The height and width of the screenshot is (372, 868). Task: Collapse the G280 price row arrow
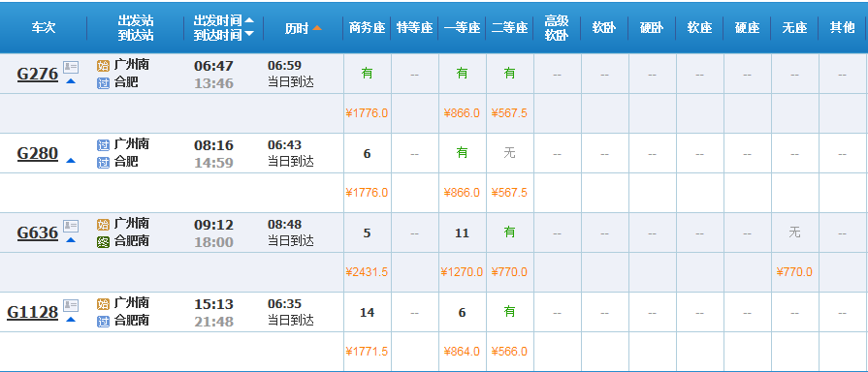click(71, 161)
